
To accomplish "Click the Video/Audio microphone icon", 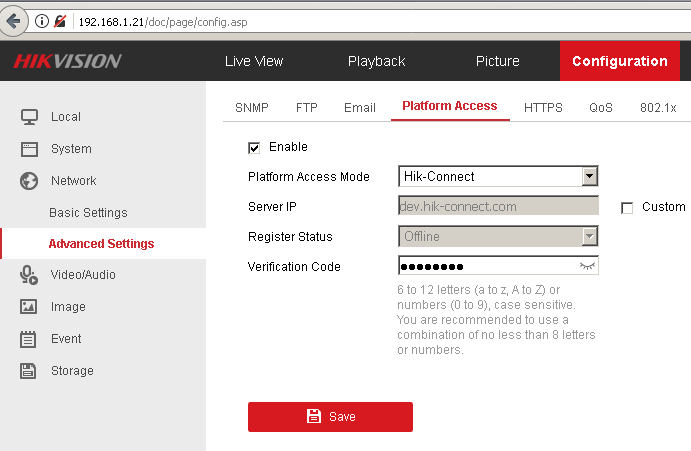I will pos(29,275).
